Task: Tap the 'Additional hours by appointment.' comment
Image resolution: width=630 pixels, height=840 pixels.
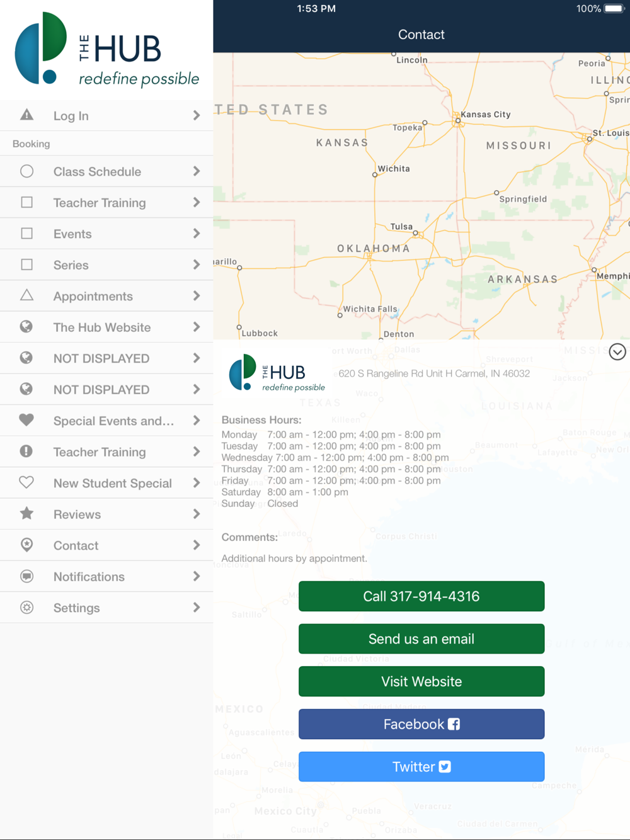Action: pyautogui.click(x=294, y=559)
